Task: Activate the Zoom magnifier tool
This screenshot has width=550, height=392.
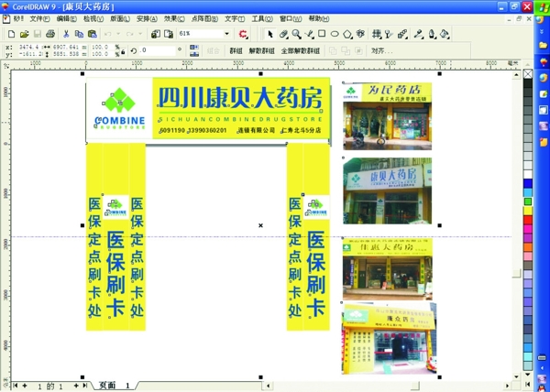Action: point(297,34)
